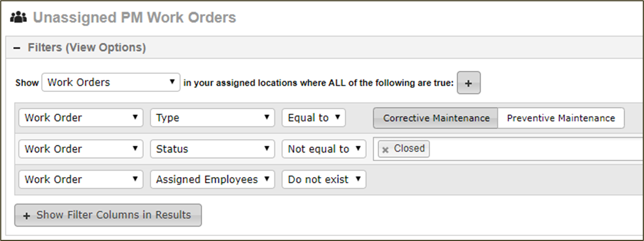Open first row Work Order entity dropdown
This screenshot has width=644, height=241.
(x=81, y=118)
